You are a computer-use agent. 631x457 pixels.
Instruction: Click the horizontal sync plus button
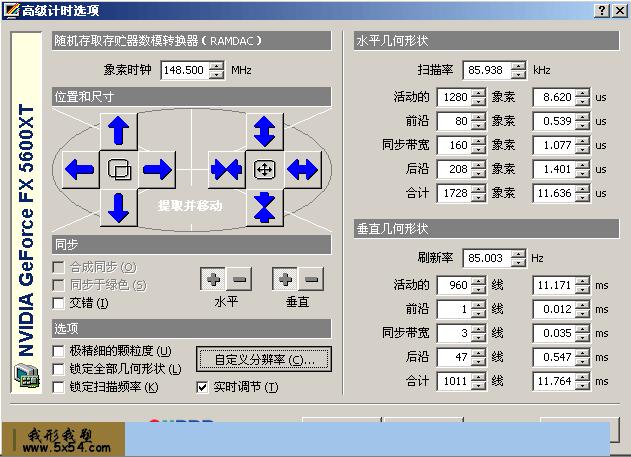coord(213,279)
